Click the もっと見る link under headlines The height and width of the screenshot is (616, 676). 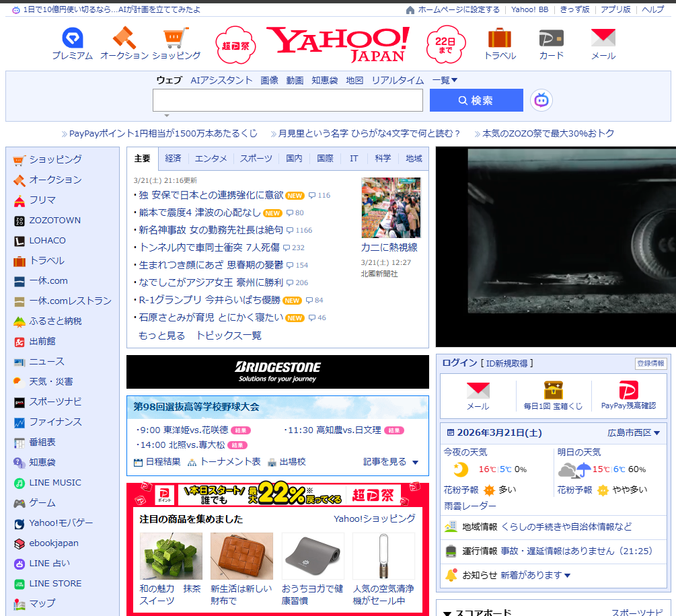(161, 336)
